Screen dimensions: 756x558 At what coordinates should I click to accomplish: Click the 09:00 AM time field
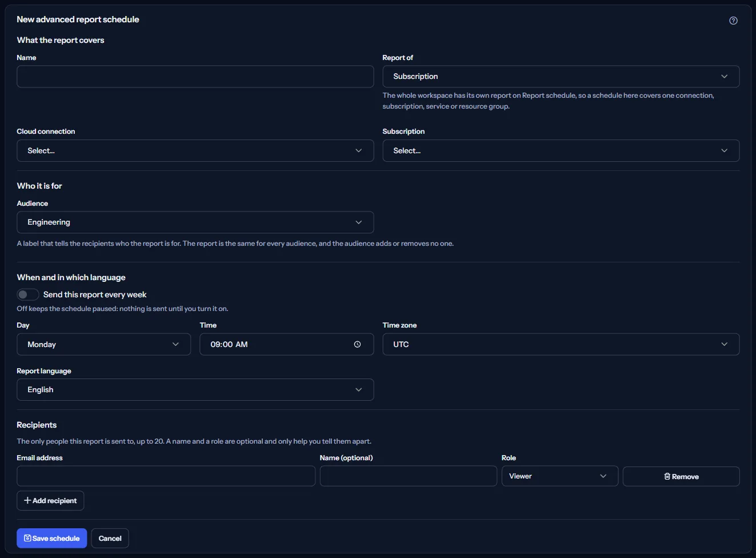(286, 344)
